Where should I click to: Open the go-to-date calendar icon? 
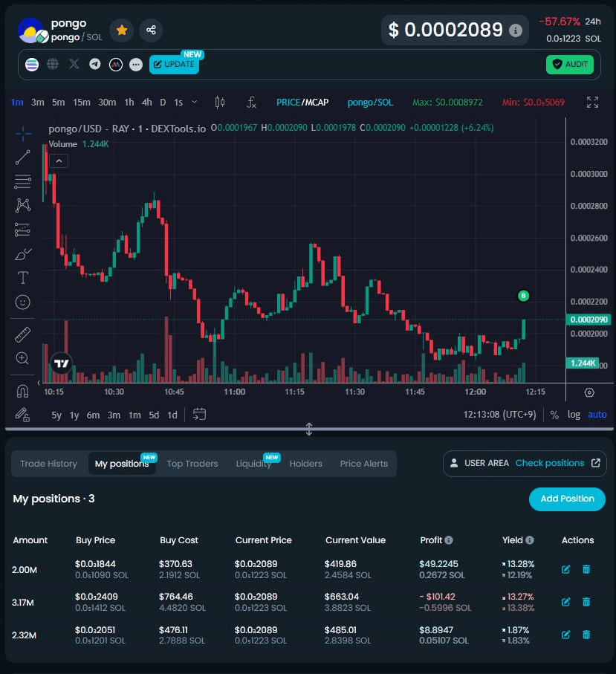point(199,415)
